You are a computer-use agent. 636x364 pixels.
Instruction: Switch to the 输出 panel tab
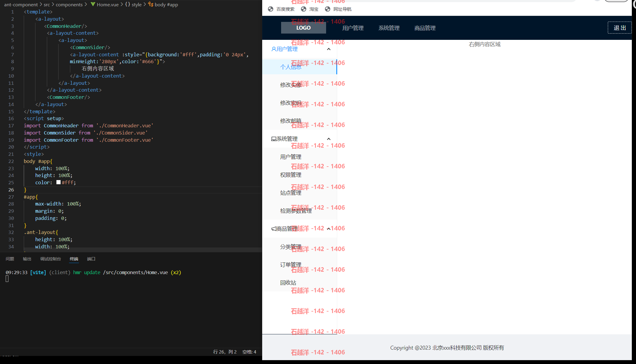(x=27, y=259)
